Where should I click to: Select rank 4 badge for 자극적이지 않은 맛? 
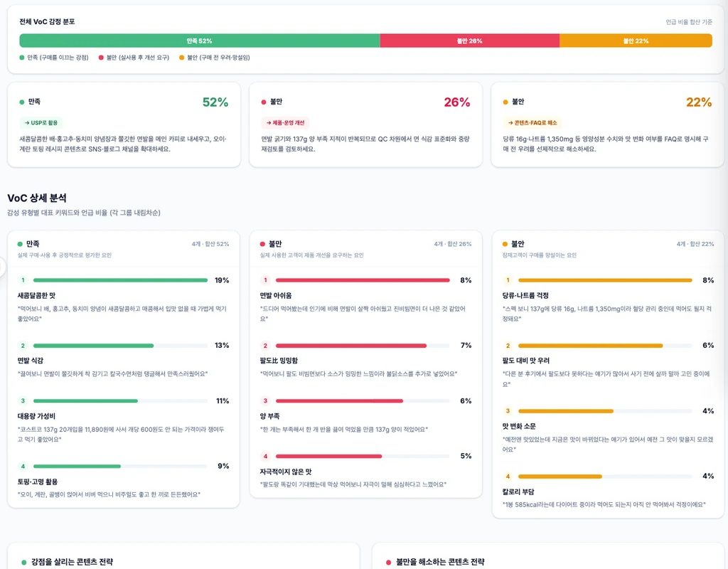point(265,456)
